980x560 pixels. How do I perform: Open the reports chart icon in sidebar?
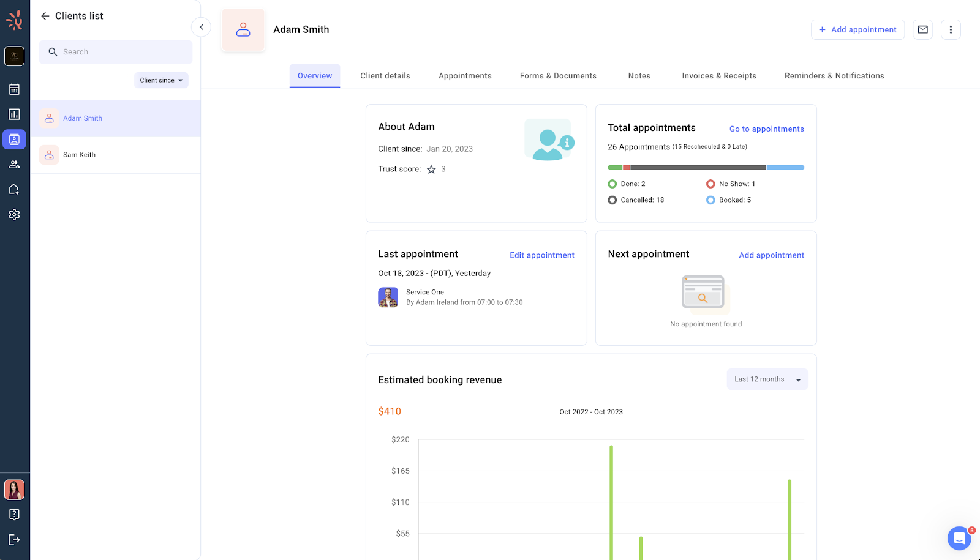(14, 114)
